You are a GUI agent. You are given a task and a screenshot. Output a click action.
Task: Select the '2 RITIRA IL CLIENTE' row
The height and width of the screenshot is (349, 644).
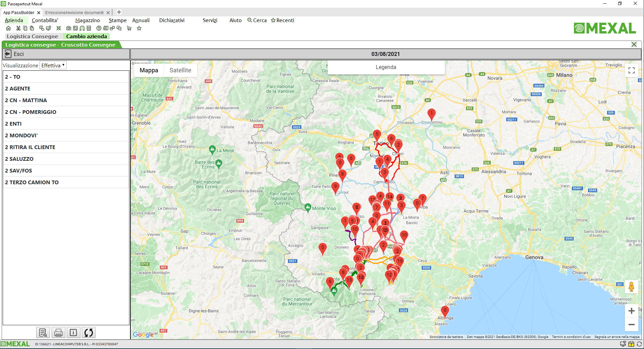click(x=66, y=147)
